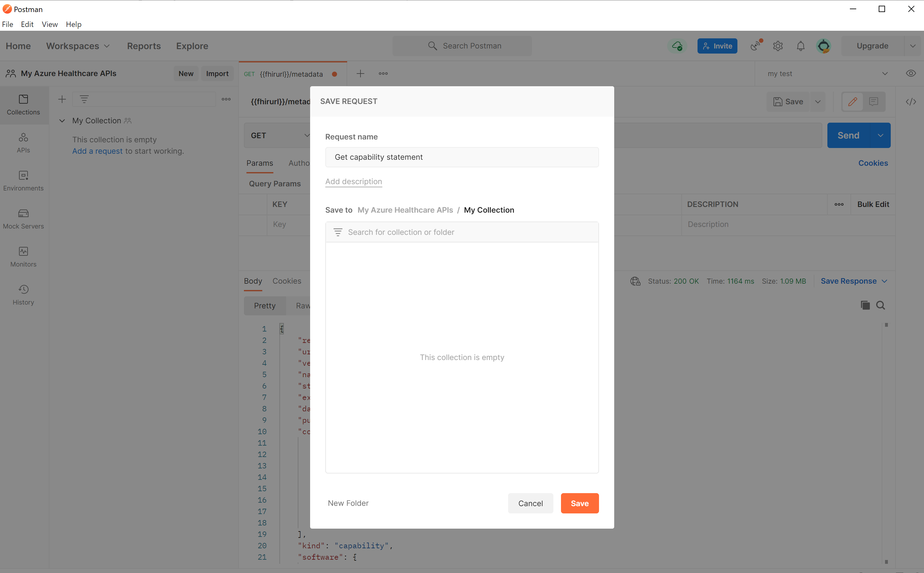Viewport: 924px width, 573px height.
Task: Click the My Azure Healthcare APIs breadcrumb
Action: click(405, 210)
